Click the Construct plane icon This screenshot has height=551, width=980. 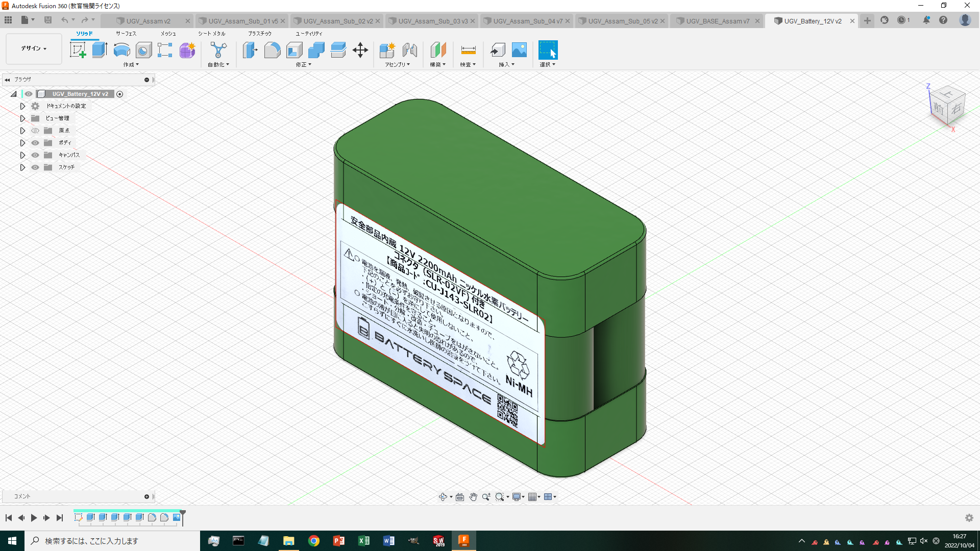click(438, 50)
